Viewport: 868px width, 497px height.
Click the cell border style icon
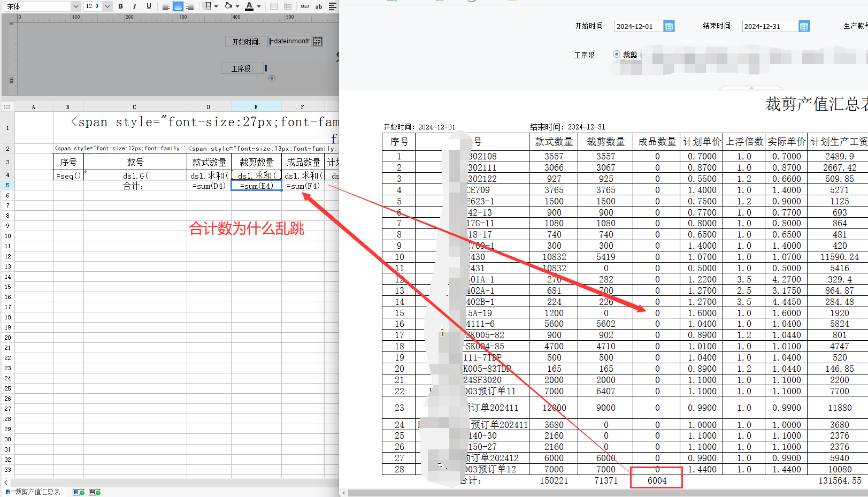(x=207, y=6)
